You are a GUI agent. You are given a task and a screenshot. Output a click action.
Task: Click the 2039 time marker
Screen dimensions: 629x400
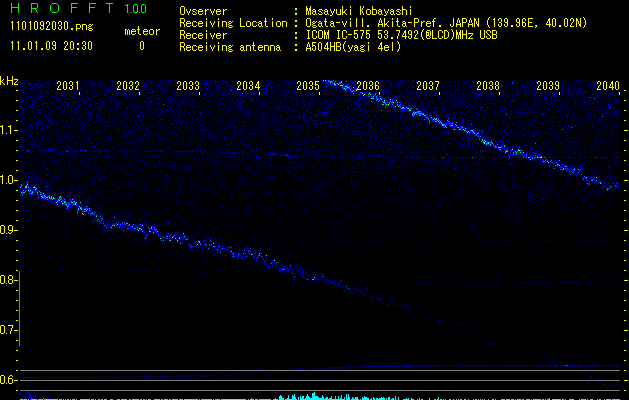coord(548,85)
